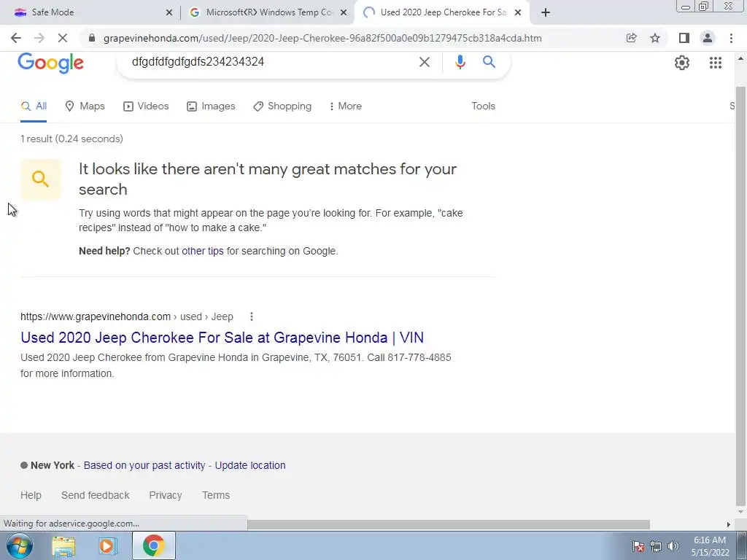Open Privacy footer link

point(166,495)
